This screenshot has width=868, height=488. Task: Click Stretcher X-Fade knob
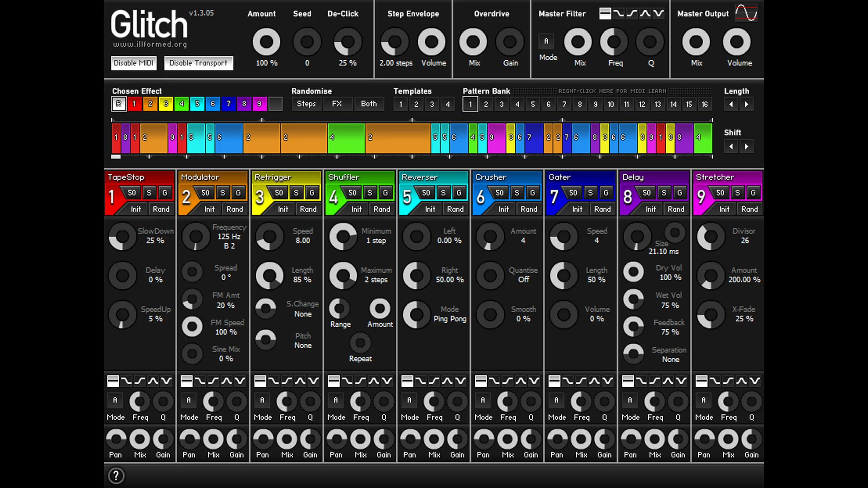pos(711,314)
